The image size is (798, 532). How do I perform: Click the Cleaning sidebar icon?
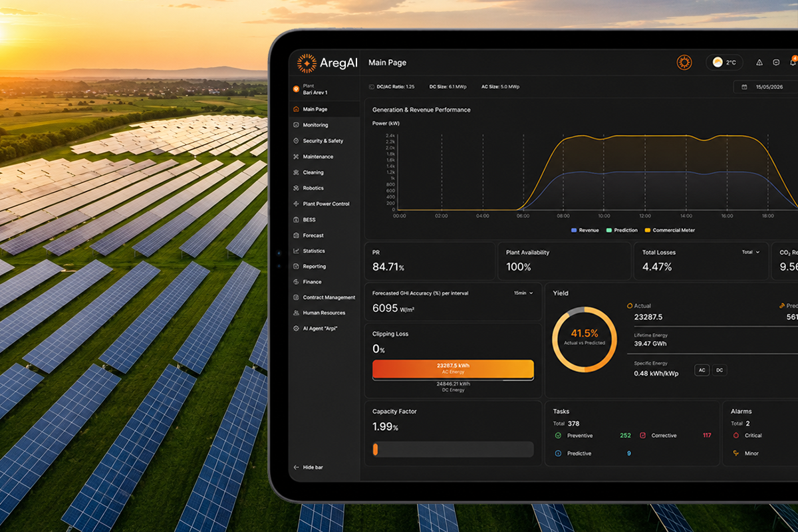297,172
